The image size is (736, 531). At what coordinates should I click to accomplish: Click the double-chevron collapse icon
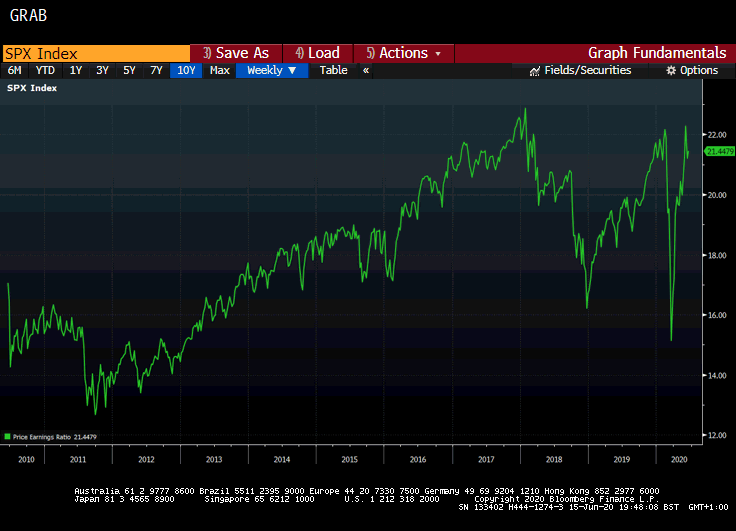tap(366, 70)
